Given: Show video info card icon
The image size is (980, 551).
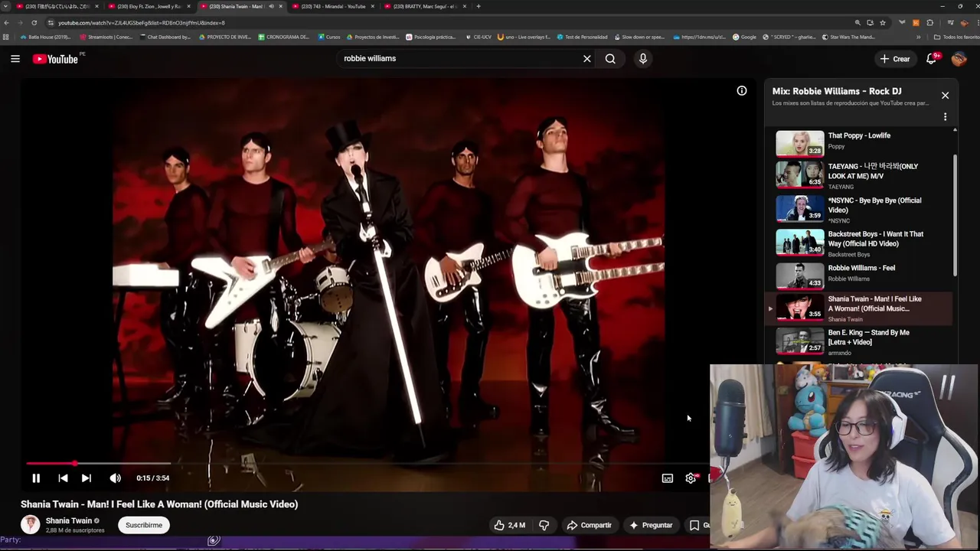Looking at the screenshot, I should tap(742, 90).
